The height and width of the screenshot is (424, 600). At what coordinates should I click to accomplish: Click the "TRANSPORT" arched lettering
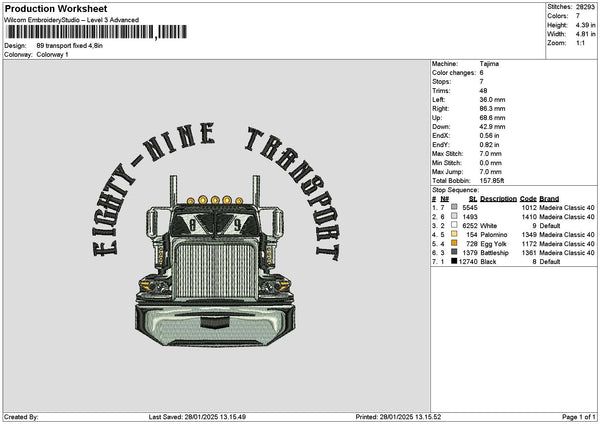[293, 193]
